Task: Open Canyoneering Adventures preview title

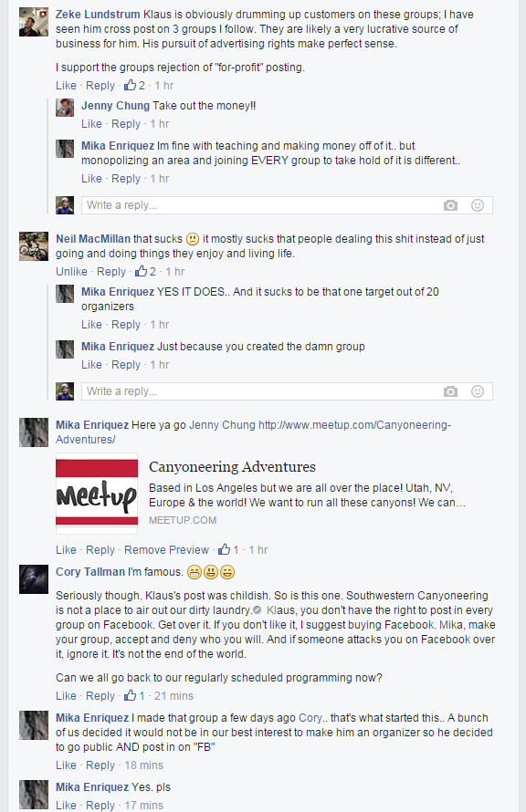Action: pos(232,466)
